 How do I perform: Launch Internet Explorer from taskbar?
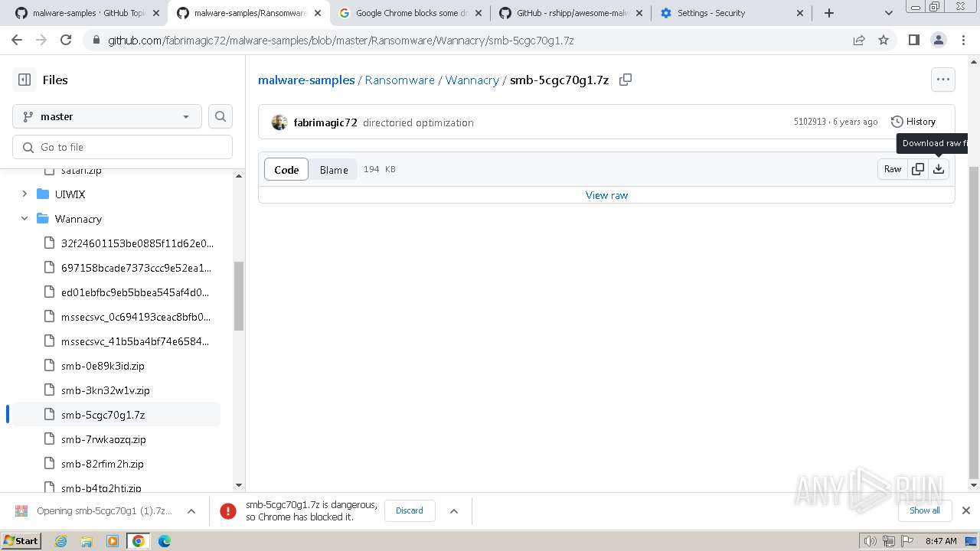tap(60, 541)
